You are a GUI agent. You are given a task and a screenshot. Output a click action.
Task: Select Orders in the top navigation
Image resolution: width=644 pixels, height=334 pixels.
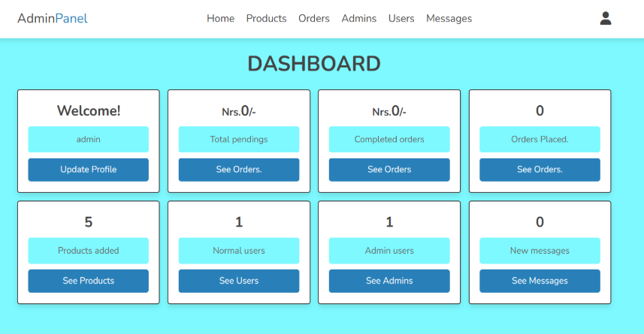click(x=313, y=19)
